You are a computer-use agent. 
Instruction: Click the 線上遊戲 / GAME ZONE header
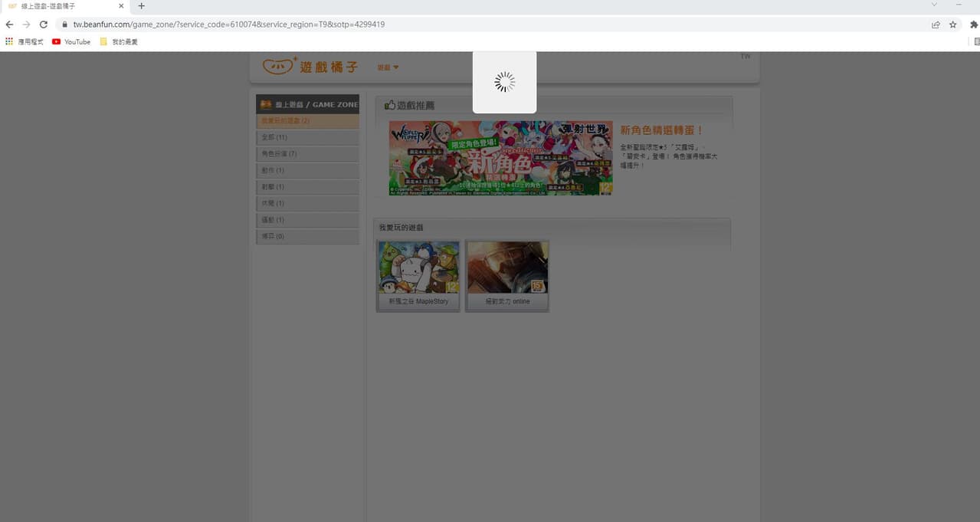pyautogui.click(x=307, y=104)
